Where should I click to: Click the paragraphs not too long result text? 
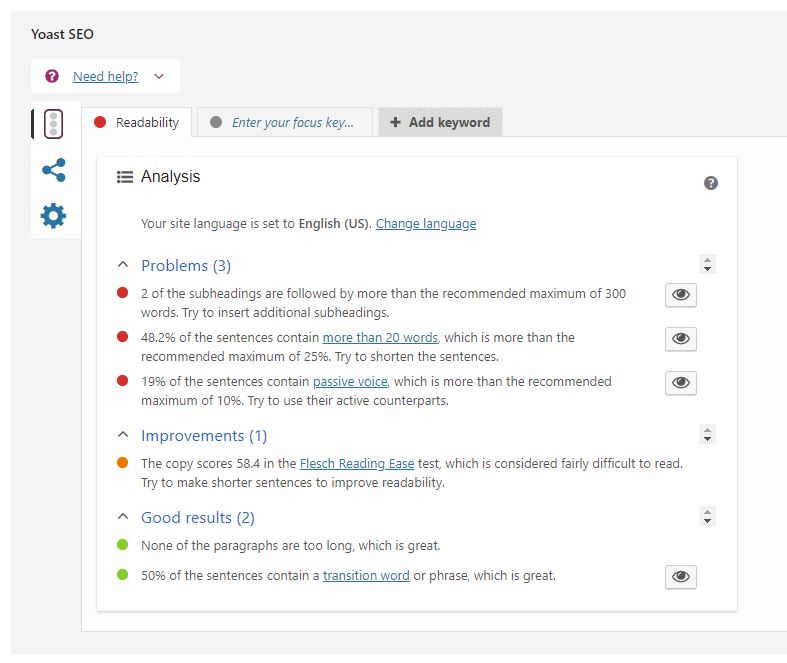pos(291,546)
